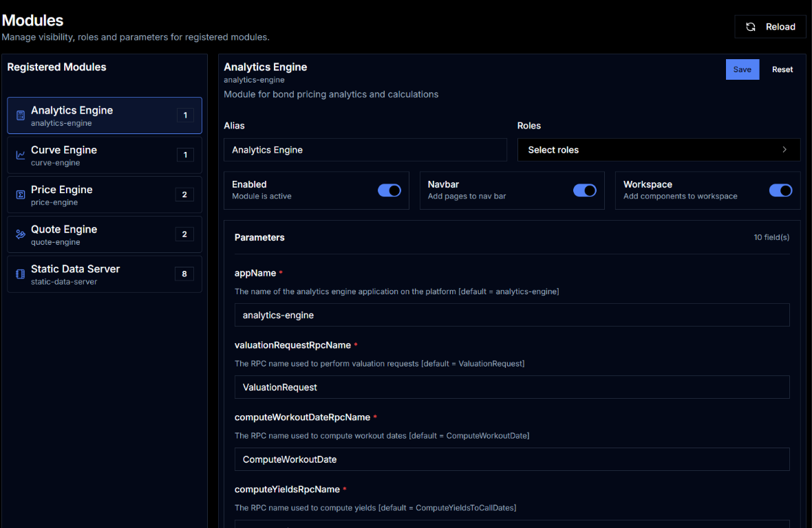Click the 'Module for bond pricing analytics' description
The height and width of the screenshot is (528, 812).
coord(331,95)
